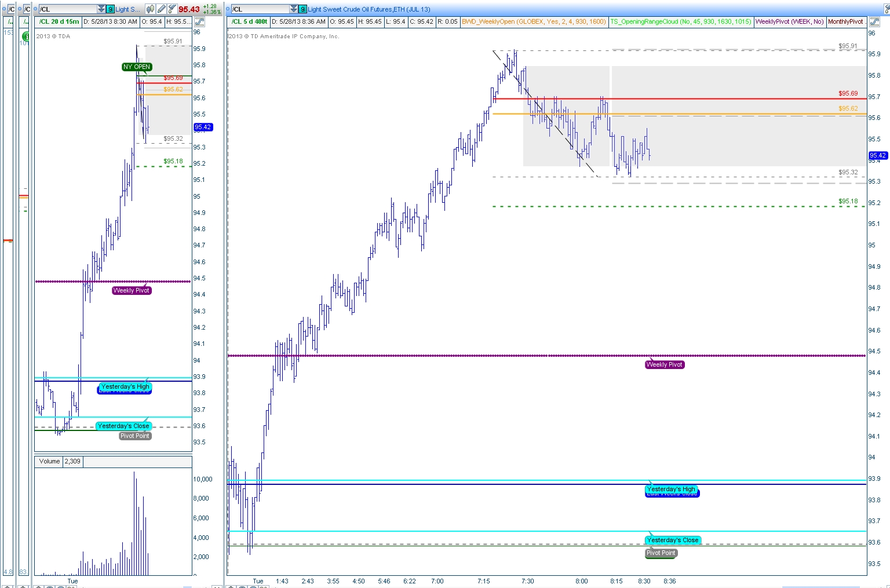
Task: Click the 'NY OPEN' label on left chart
Action: pos(137,67)
